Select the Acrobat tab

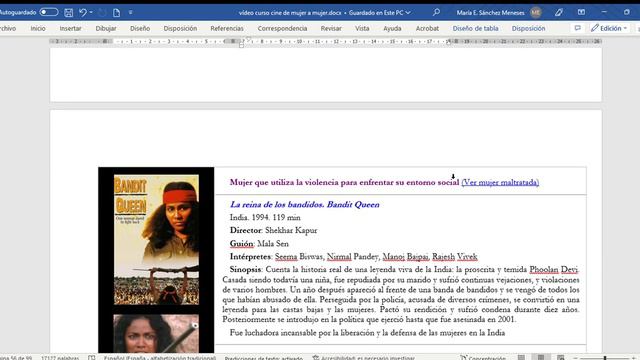[x=427, y=28]
